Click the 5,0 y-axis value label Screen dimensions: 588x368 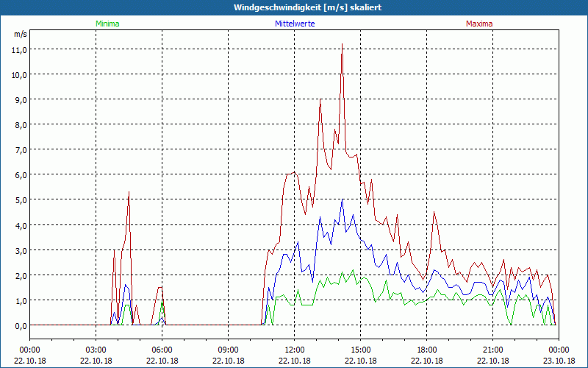click(18, 199)
